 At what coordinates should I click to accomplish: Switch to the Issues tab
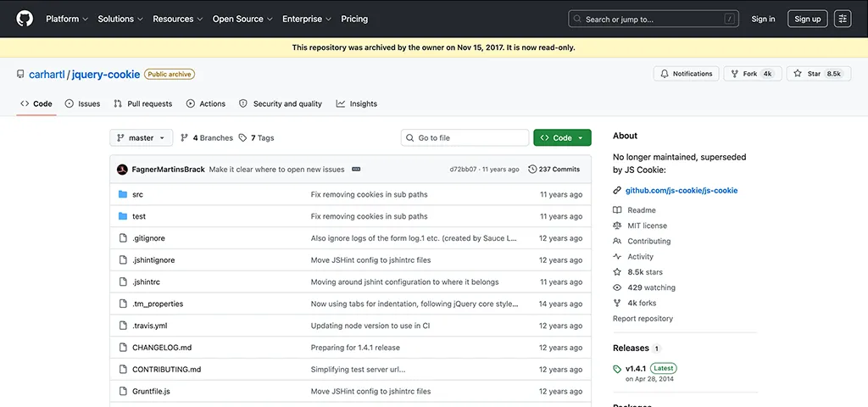point(82,103)
